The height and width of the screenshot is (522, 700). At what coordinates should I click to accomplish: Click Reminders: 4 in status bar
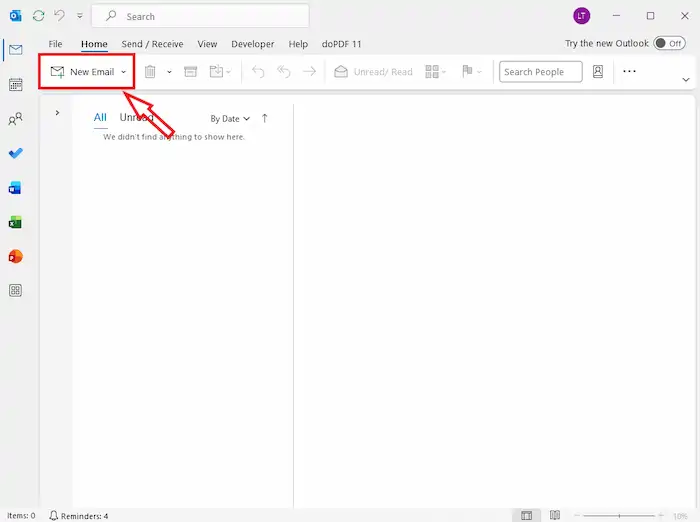tap(78, 516)
